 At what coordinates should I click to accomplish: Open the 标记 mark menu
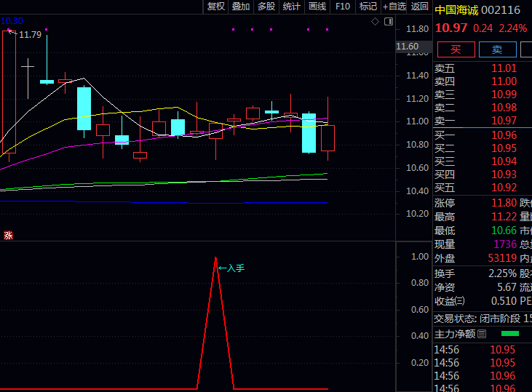coord(368,7)
